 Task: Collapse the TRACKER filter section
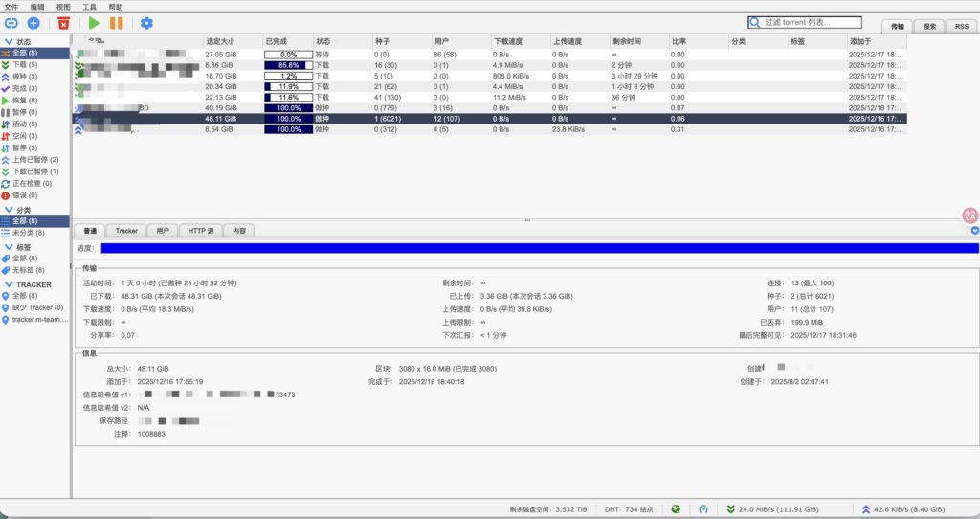(x=10, y=284)
